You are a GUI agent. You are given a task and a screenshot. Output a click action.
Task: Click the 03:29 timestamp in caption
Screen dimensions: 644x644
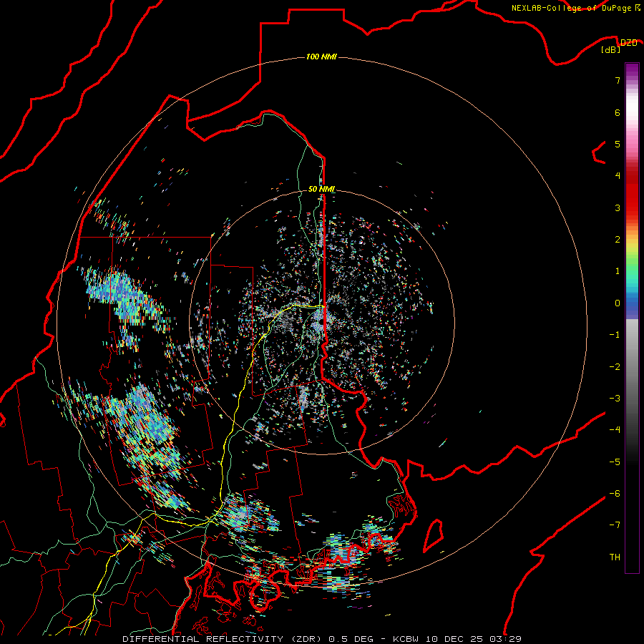point(505,639)
